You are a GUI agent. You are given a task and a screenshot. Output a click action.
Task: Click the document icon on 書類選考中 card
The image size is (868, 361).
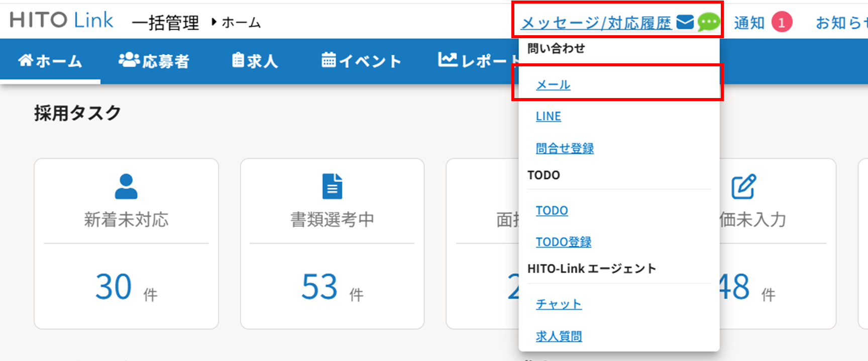coord(332,187)
